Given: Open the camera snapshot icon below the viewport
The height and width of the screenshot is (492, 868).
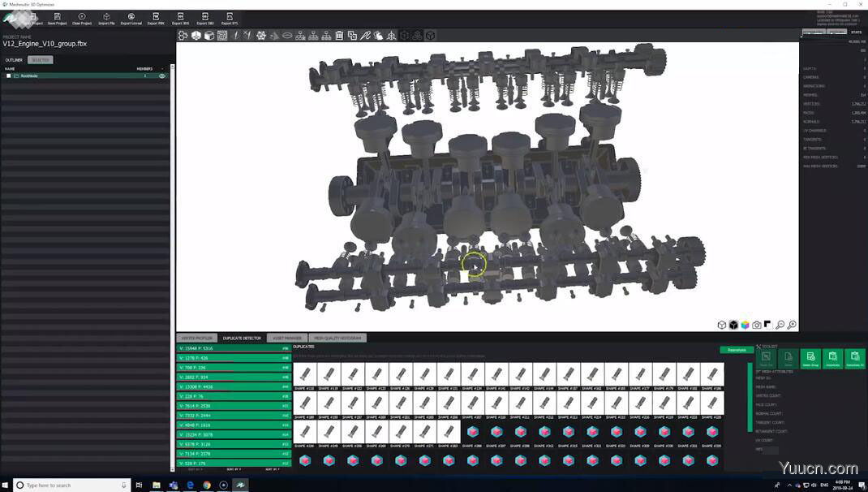Looking at the screenshot, I should click(x=757, y=325).
